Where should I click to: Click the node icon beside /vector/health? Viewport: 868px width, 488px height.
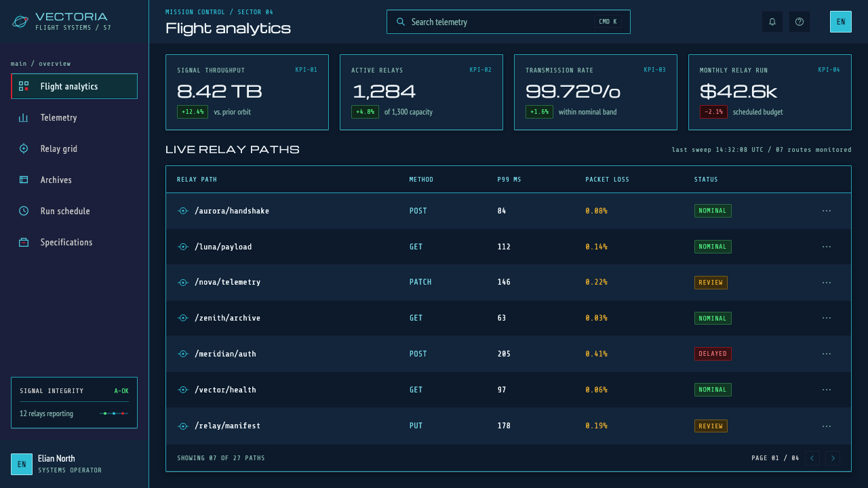click(x=182, y=390)
